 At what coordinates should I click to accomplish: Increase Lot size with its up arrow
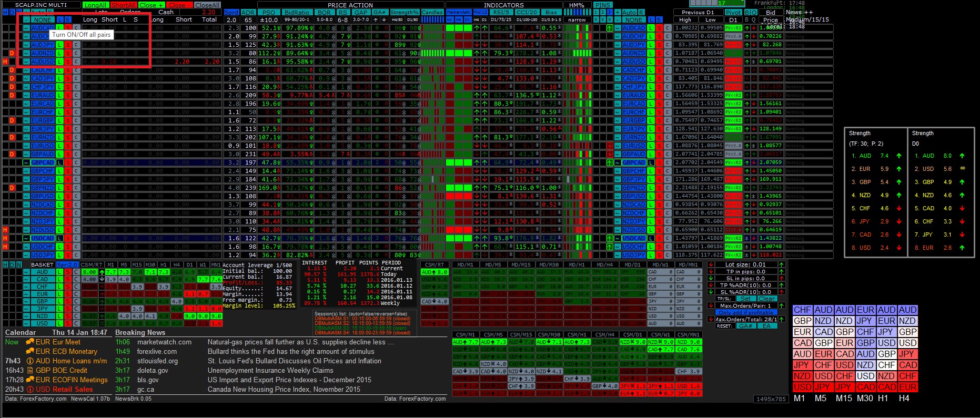pos(781,264)
